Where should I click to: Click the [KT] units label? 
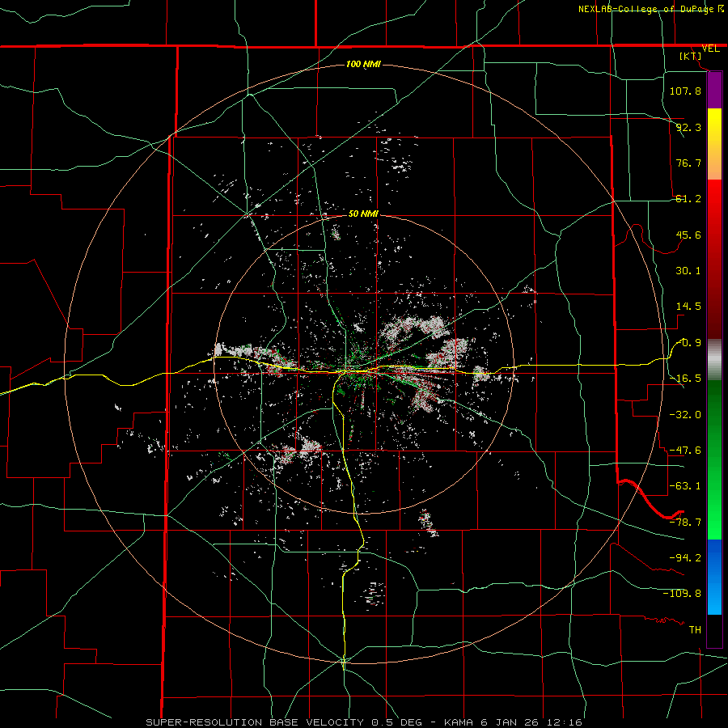[x=691, y=56]
